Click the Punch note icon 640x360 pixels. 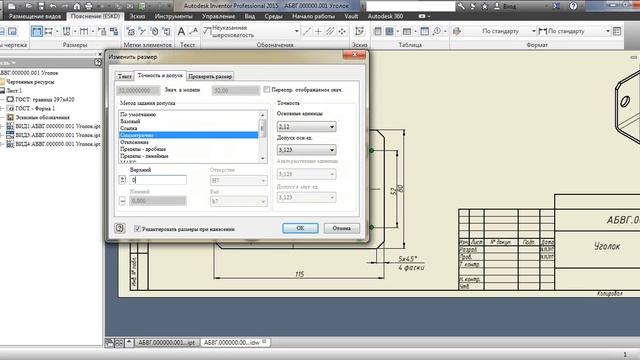click(x=154, y=31)
